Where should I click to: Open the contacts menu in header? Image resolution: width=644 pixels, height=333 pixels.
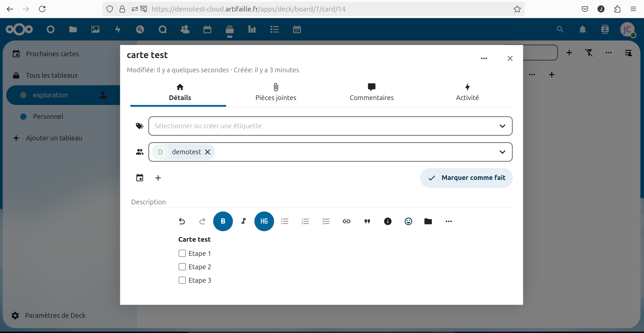click(605, 30)
